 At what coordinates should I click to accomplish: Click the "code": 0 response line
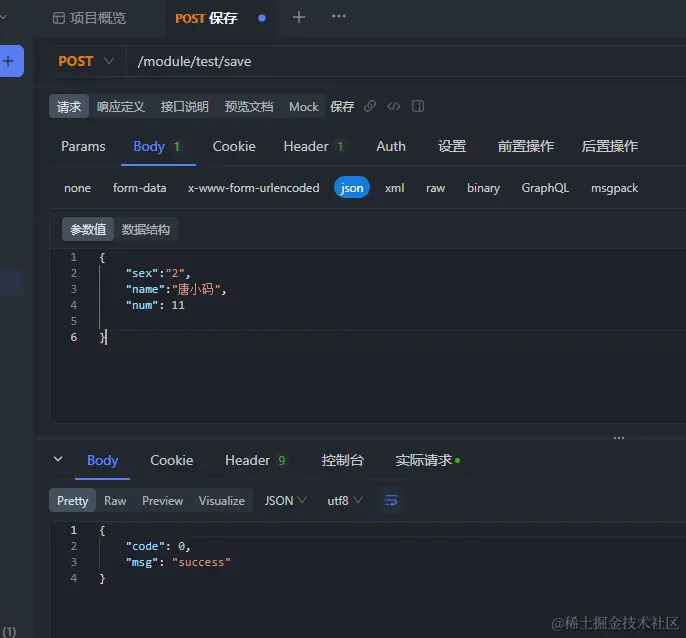pyautogui.click(x=158, y=546)
